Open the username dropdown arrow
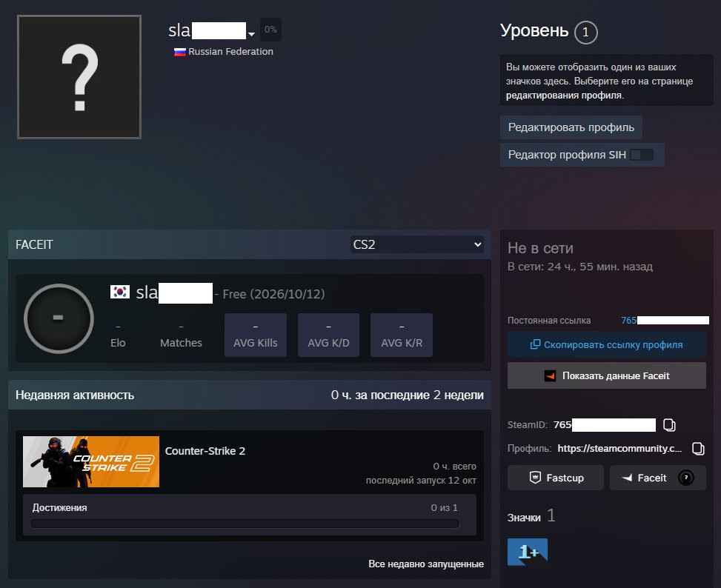The image size is (721, 588). [x=251, y=34]
